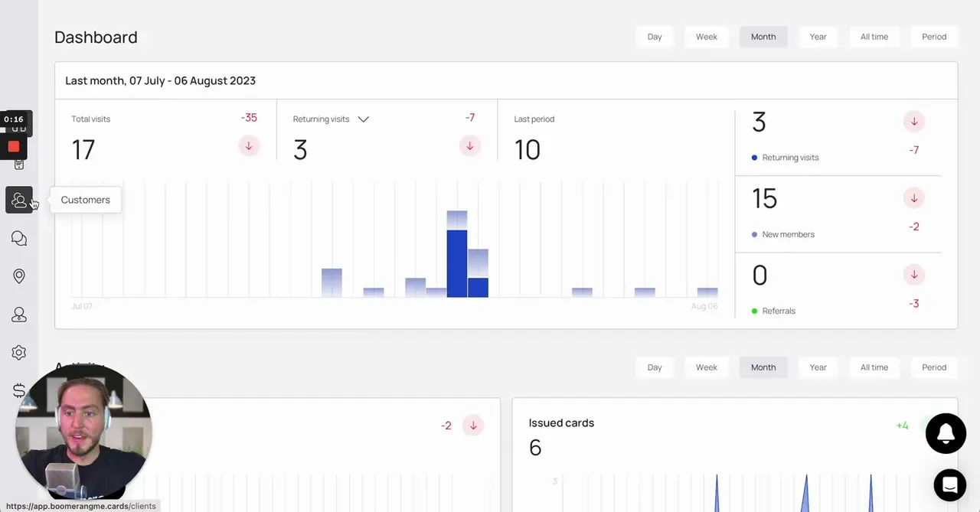Click the New members legend label
980x512 pixels.
tap(788, 234)
